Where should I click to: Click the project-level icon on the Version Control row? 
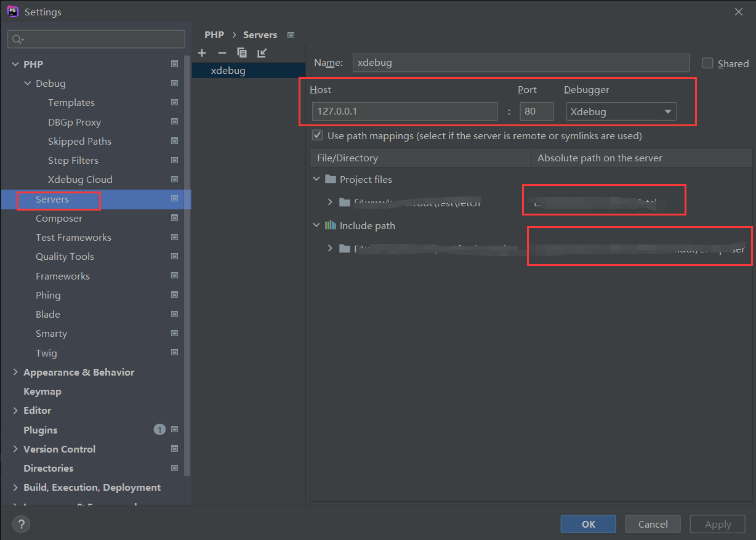click(175, 449)
